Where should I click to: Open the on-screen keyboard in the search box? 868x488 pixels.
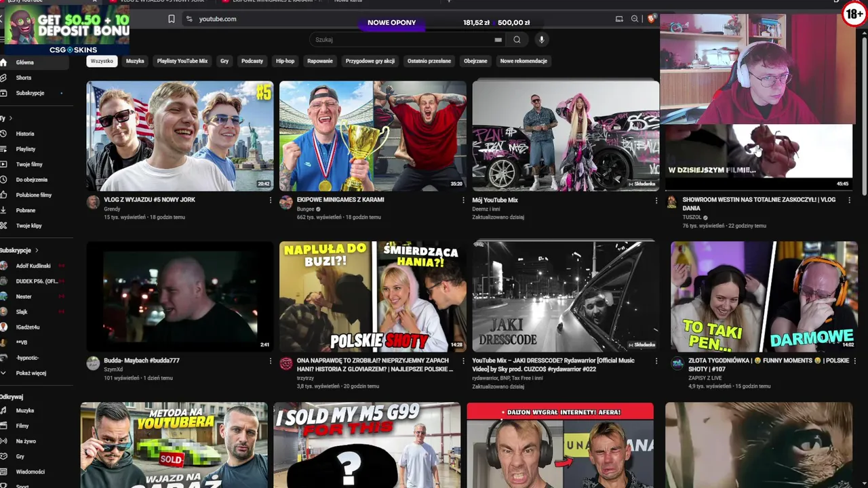click(498, 40)
